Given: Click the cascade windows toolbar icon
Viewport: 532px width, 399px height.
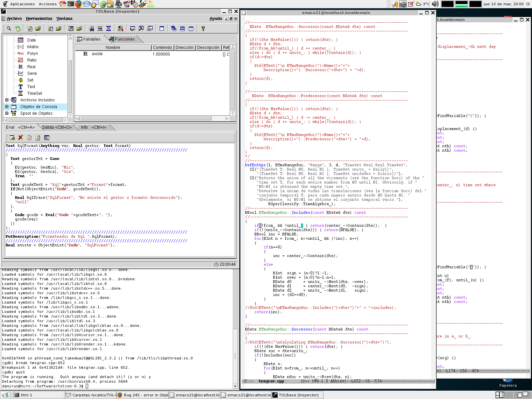Looking at the screenshot, I should (x=174, y=29).
